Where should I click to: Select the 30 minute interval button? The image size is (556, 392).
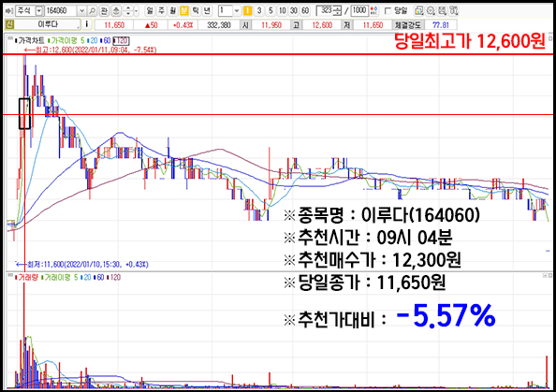pos(294,10)
